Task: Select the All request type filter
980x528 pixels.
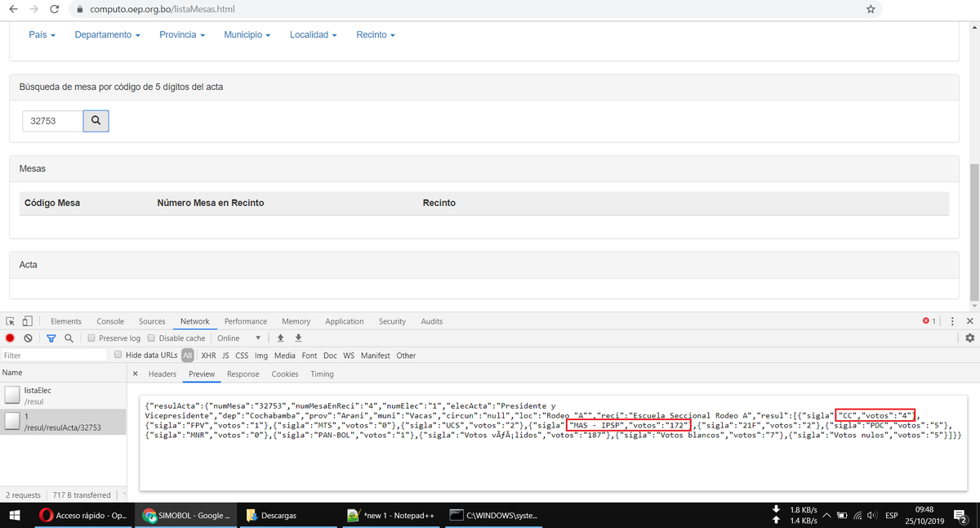Action: click(x=188, y=356)
